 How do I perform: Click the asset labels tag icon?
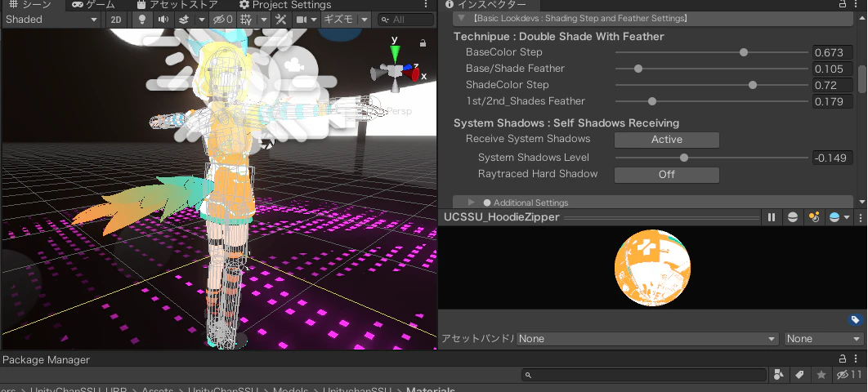click(x=855, y=319)
